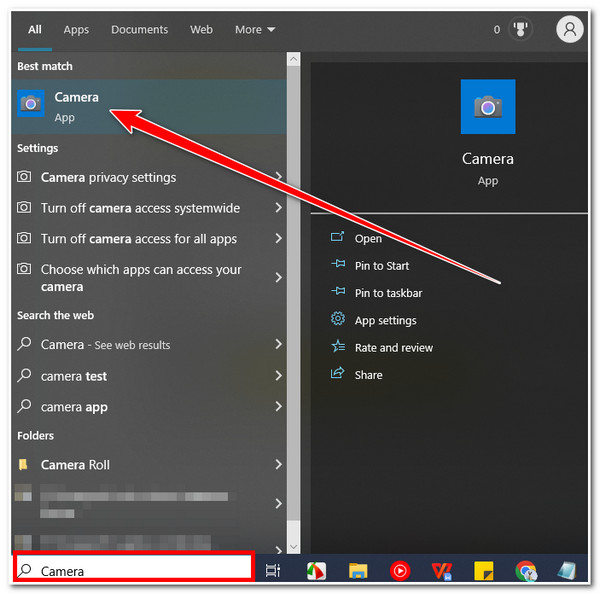Open the user account avatar
This screenshot has width=600, height=594.
(570, 29)
